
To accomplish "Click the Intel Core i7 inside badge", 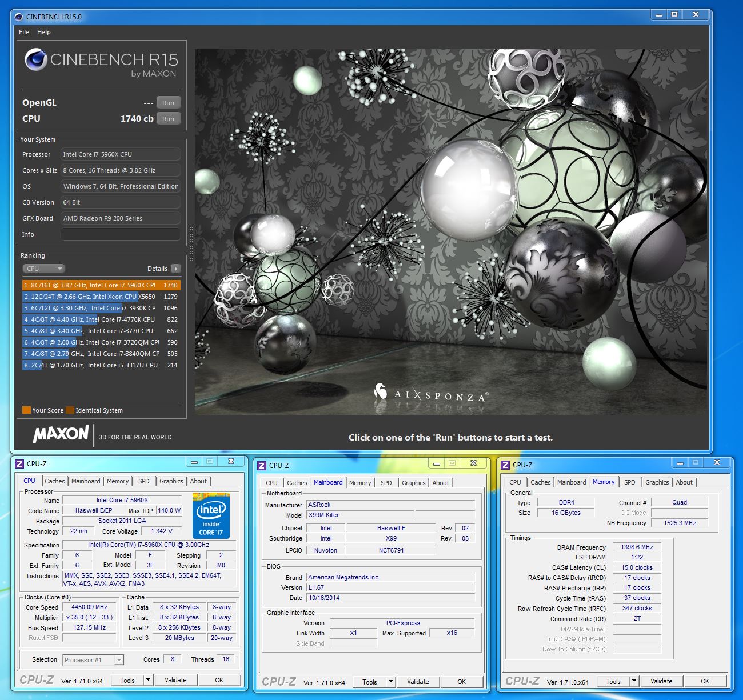I will 211,515.
